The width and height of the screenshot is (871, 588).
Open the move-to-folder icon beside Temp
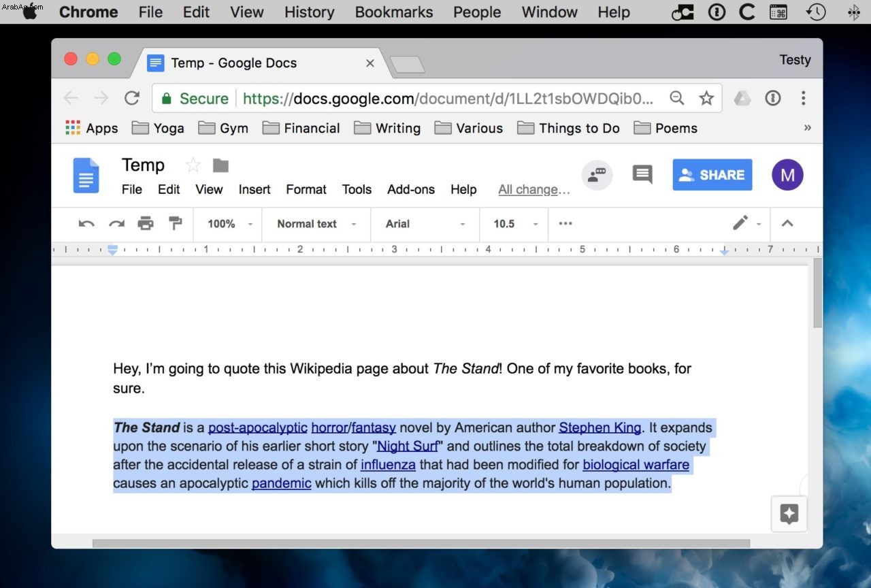(x=220, y=165)
